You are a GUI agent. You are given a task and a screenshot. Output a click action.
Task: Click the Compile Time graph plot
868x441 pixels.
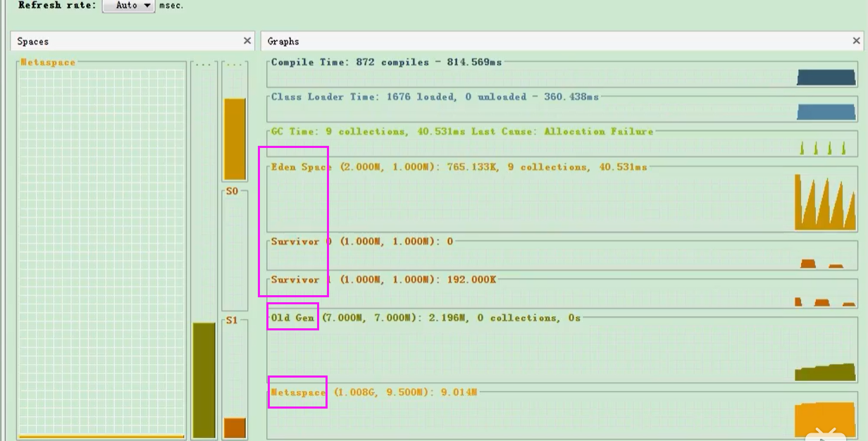tap(826, 77)
